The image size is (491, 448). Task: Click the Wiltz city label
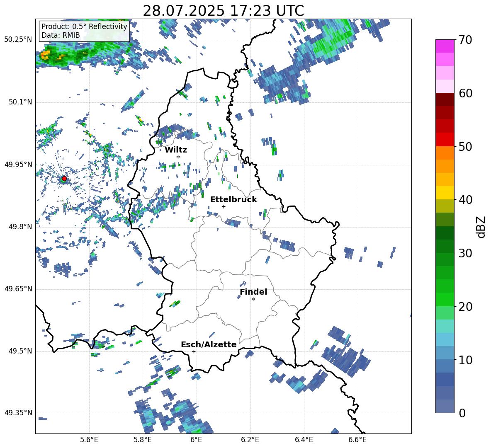pyautogui.click(x=176, y=150)
